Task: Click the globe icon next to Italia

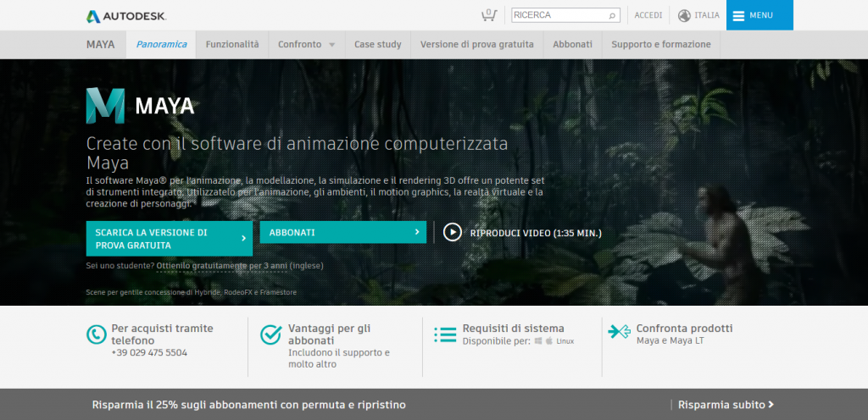Action: pos(684,15)
